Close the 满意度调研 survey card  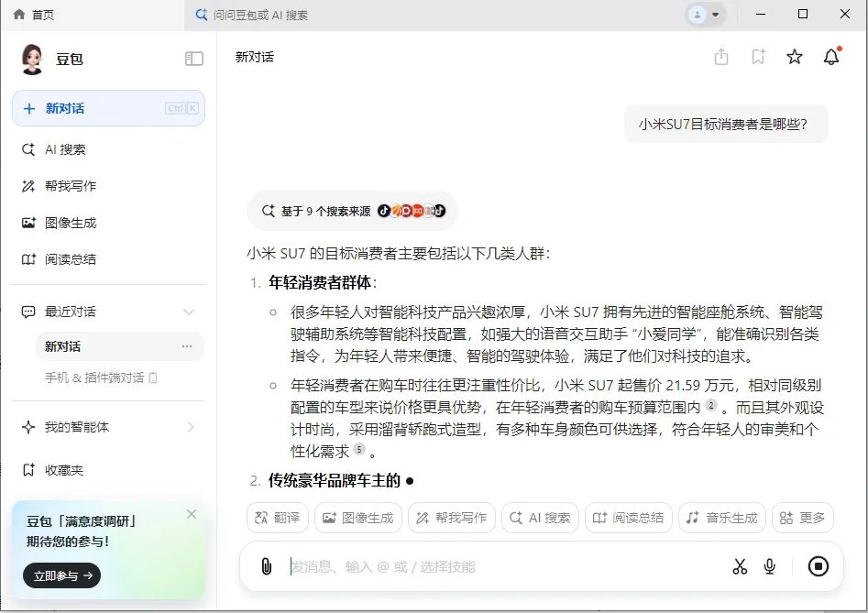192,514
